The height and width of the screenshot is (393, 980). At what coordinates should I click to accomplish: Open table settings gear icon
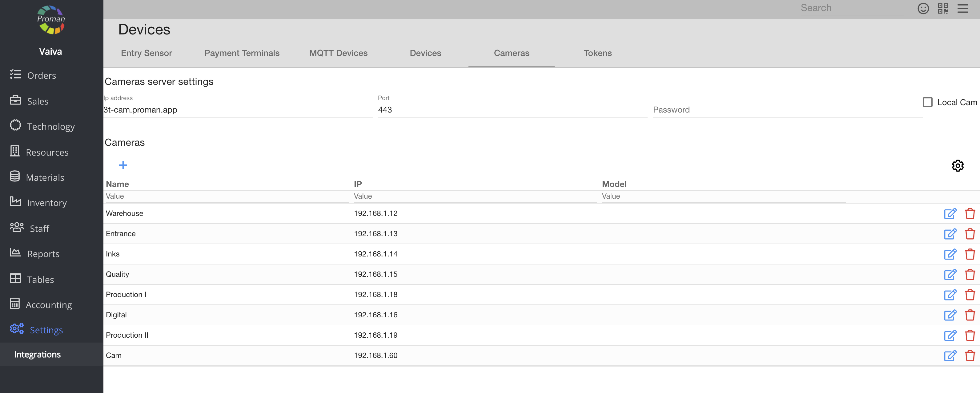958,166
